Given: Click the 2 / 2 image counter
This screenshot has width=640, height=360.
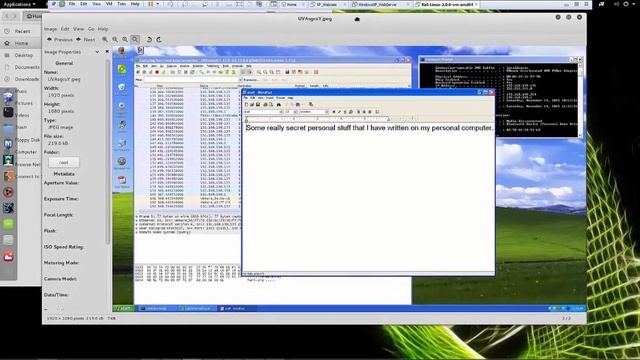Looking at the screenshot, I should pyautogui.click(x=566, y=318).
